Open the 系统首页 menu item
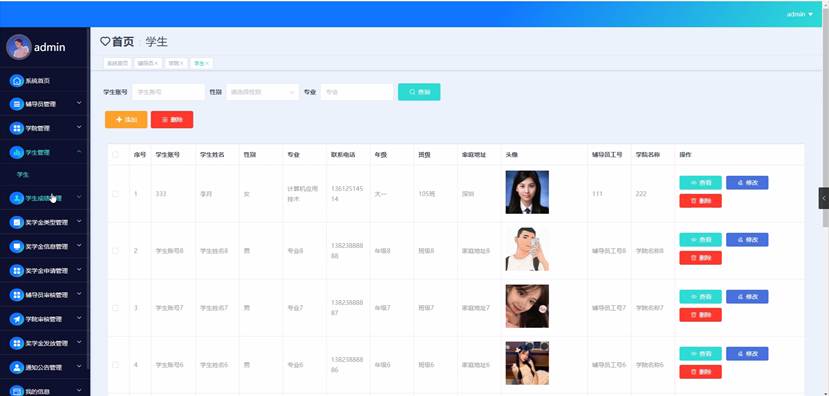Image resolution: width=829 pixels, height=396 pixels. [x=44, y=81]
